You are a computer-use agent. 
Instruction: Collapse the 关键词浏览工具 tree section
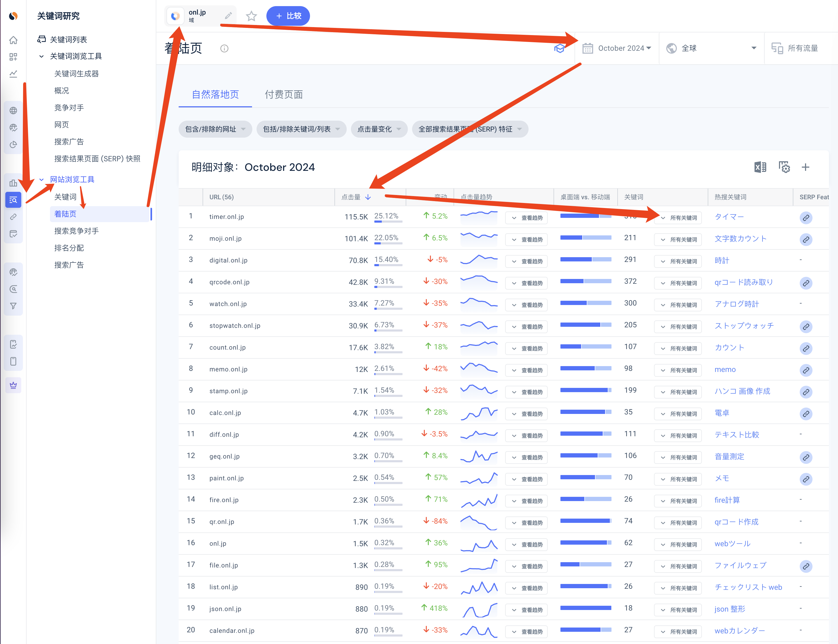click(41, 56)
